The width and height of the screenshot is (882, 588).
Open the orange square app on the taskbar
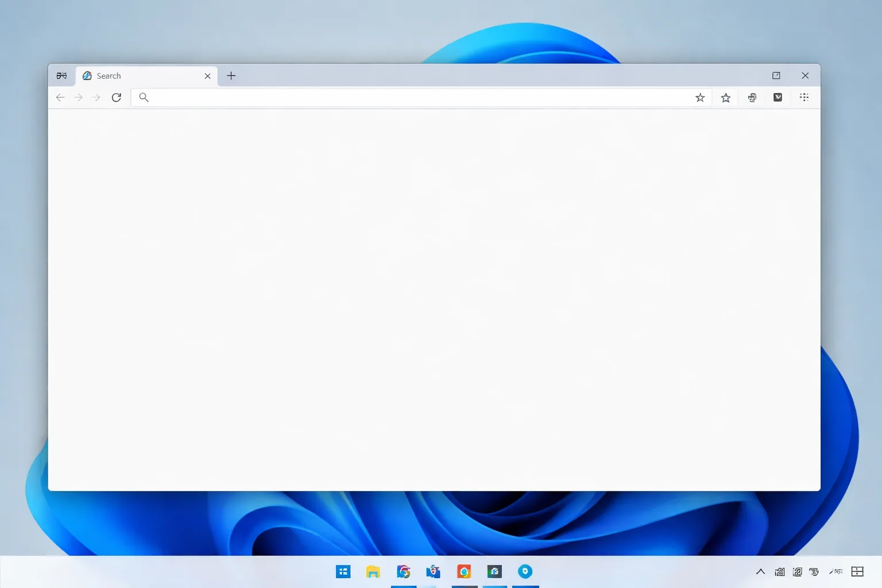pyautogui.click(x=464, y=571)
